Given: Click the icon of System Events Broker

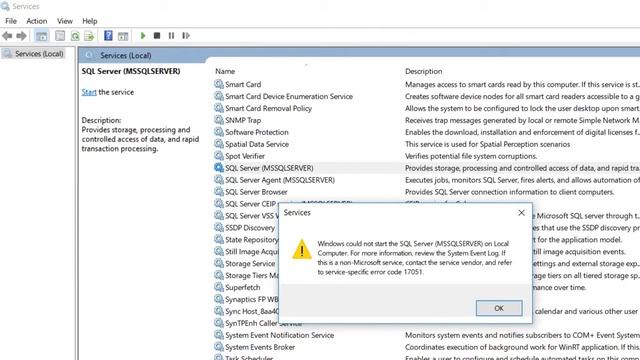Looking at the screenshot, I should click(219, 347).
